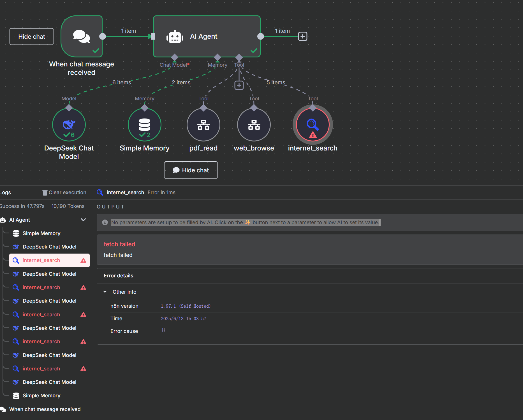The width and height of the screenshot is (523, 420).
Task: Select the pdf_read tool node
Action: click(x=203, y=125)
